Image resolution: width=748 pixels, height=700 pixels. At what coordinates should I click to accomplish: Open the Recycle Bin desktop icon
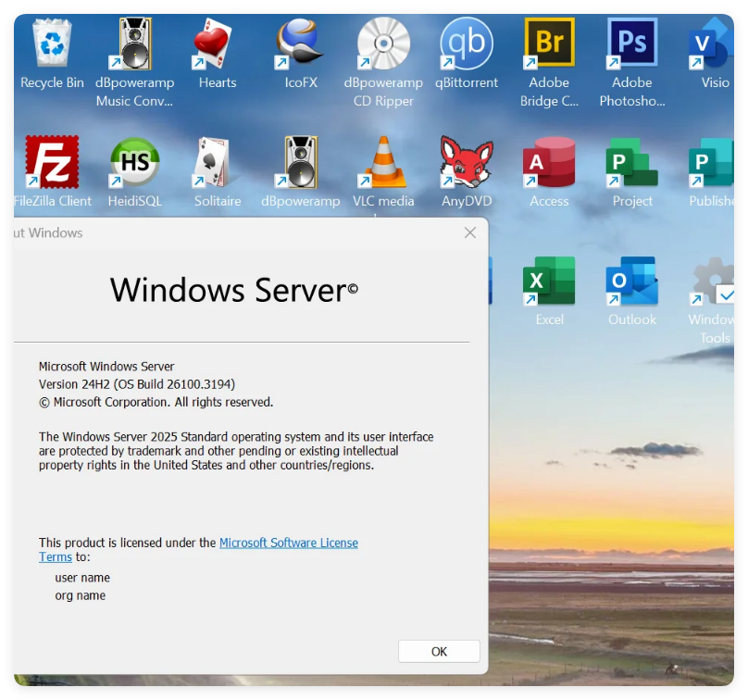(52, 44)
